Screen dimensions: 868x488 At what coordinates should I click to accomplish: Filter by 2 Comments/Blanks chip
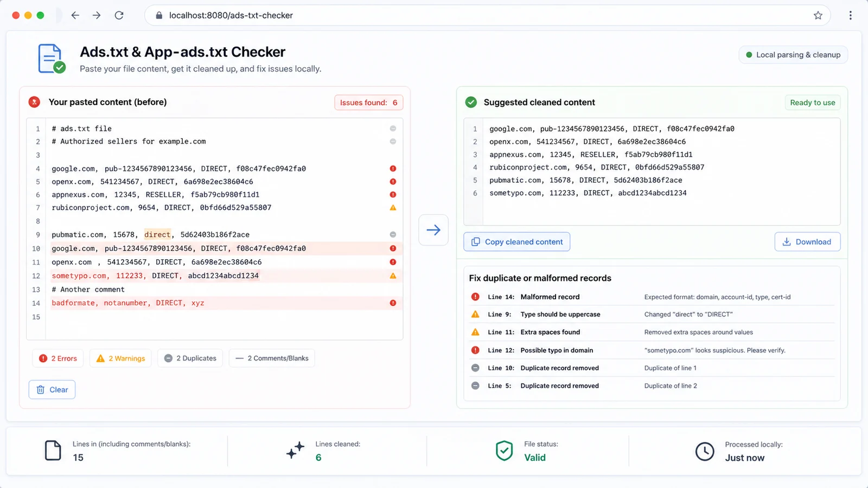click(x=272, y=358)
